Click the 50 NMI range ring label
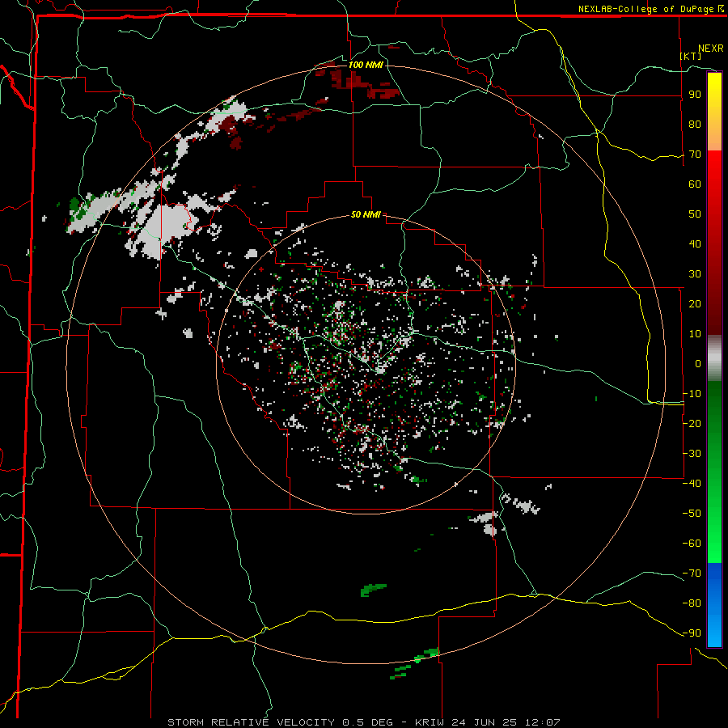 (x=366, y=214)
